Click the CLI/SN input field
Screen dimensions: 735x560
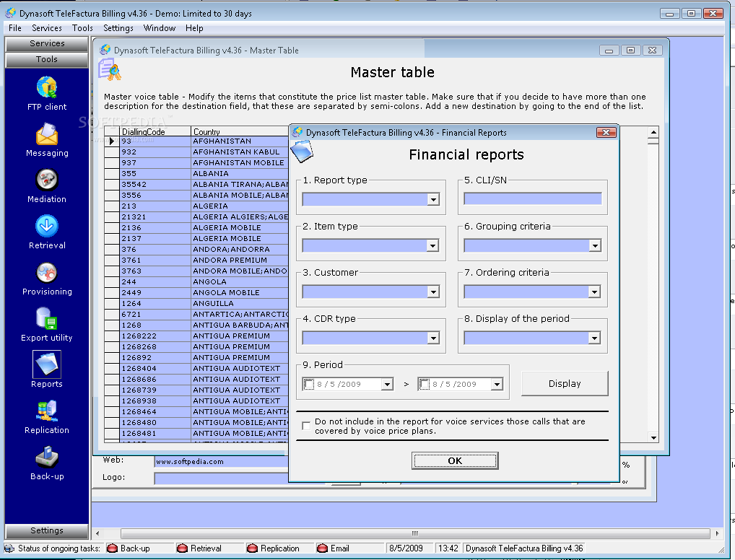pos(533,198)
